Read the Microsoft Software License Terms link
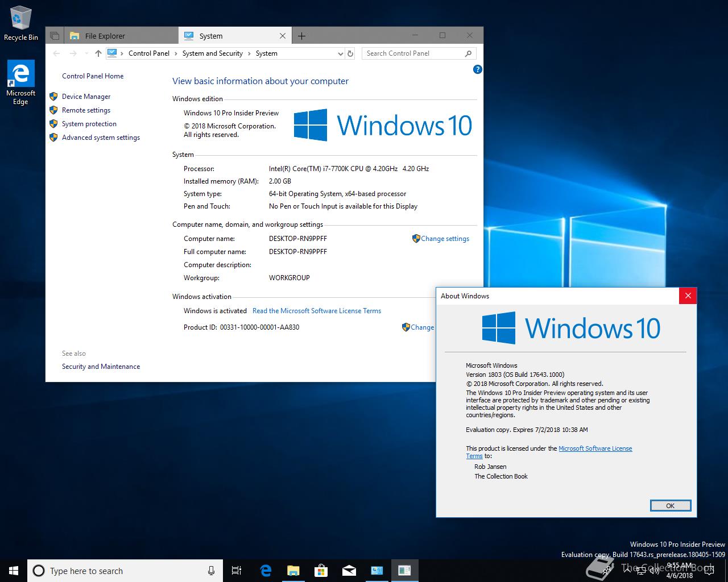728x582 pixels. click(x=317, y=311)
